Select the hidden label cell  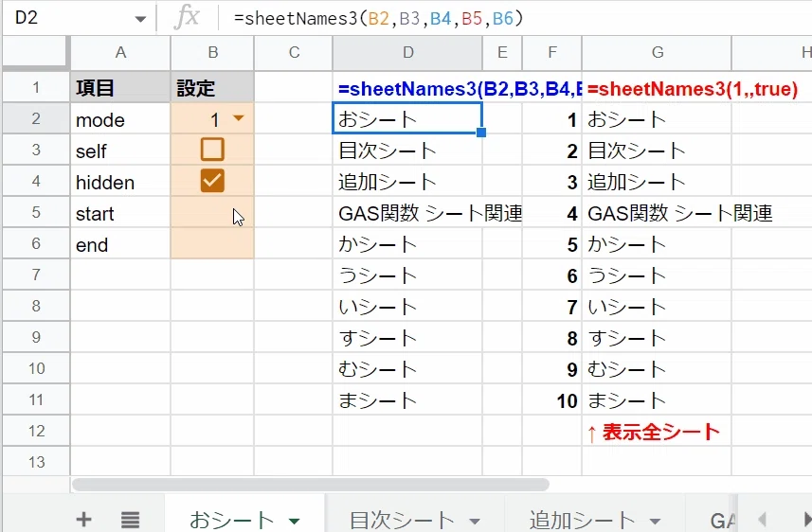tap(120, 181)
